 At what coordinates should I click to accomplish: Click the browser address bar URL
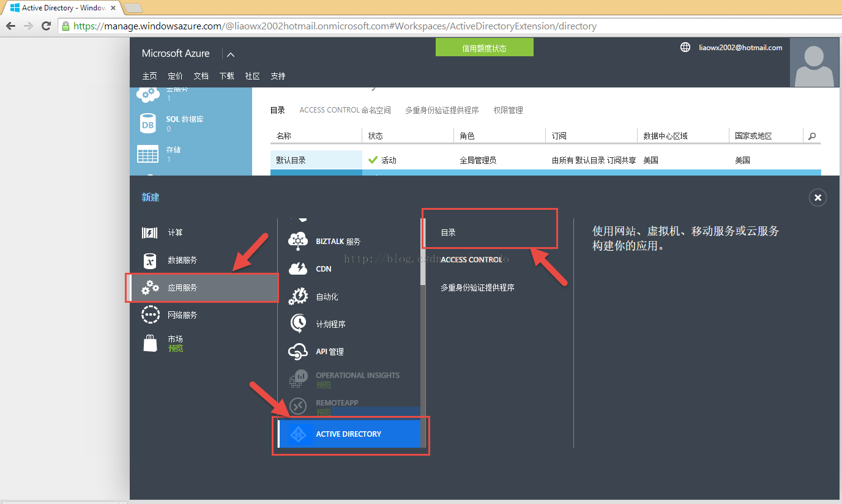[335, 26]
